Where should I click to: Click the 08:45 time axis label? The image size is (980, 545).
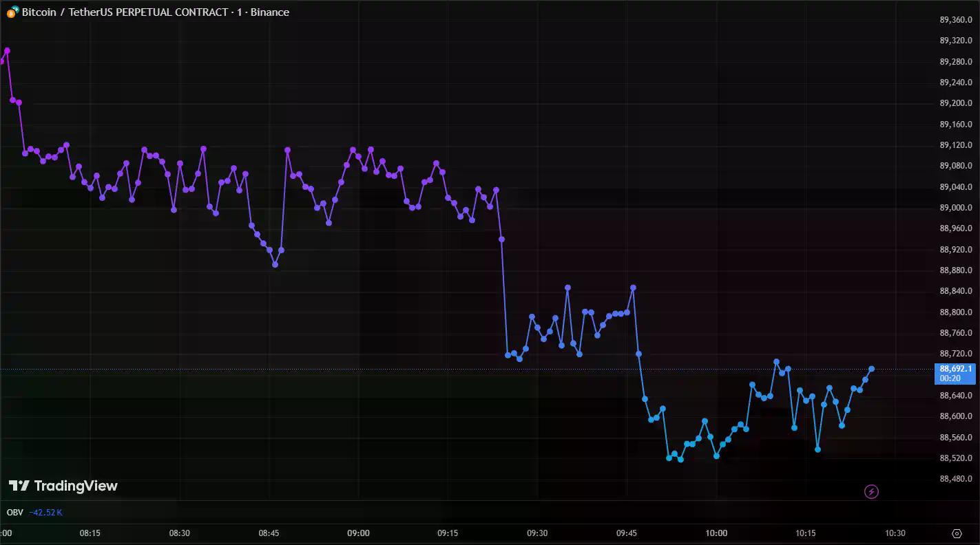point(269,533)
